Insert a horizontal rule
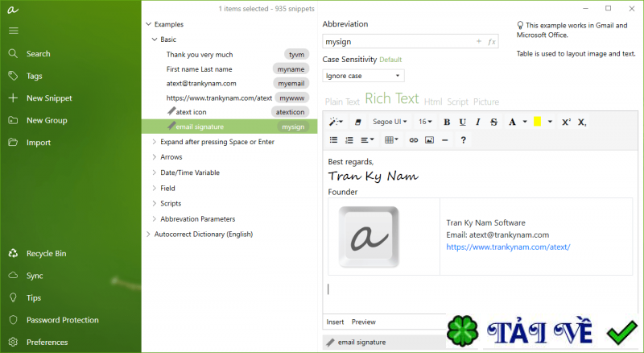 tap(445, 140)
